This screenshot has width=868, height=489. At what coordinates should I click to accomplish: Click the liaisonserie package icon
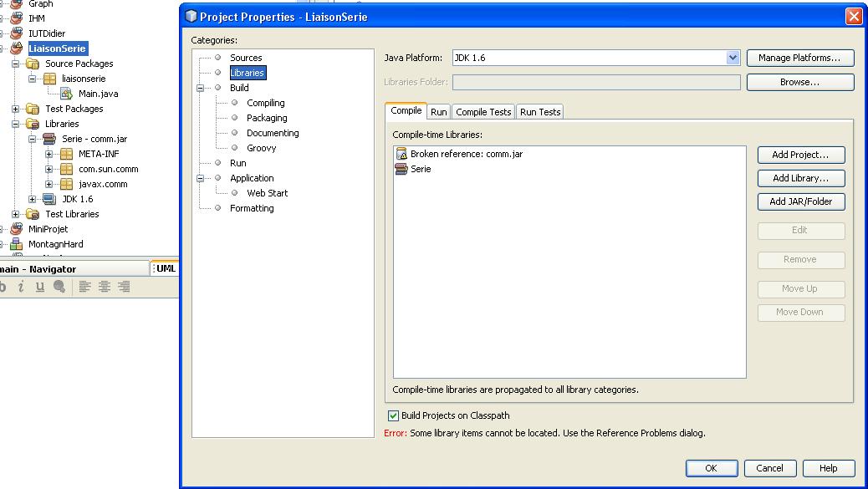click(x=50, y=79)
